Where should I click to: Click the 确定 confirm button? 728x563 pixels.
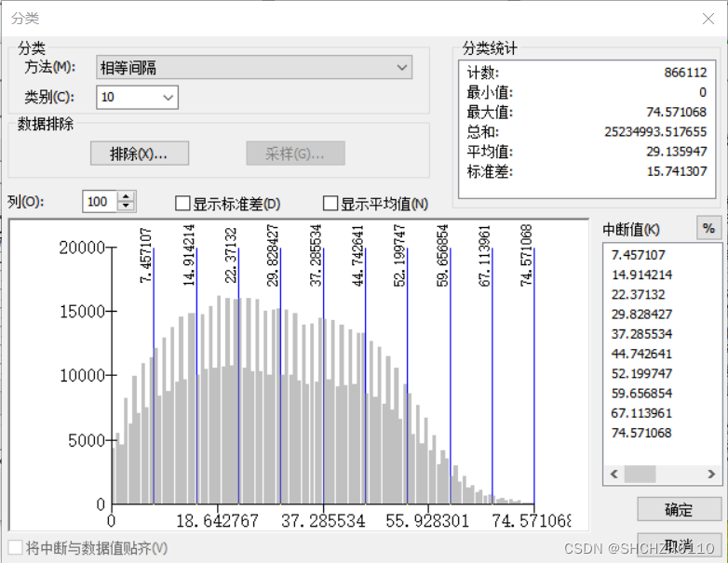tap(679, 510)
